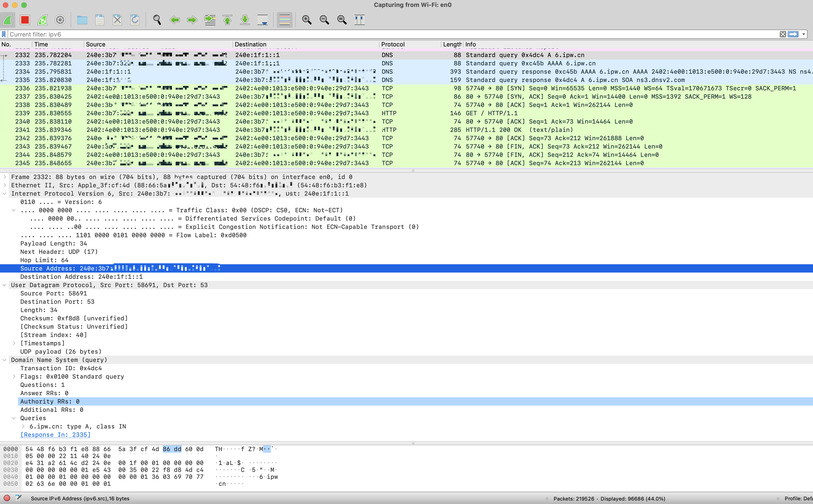Start a new capture with shark fin icon
Screen dimensions: 813x504
pyautogui.click(x=8, y=20)
